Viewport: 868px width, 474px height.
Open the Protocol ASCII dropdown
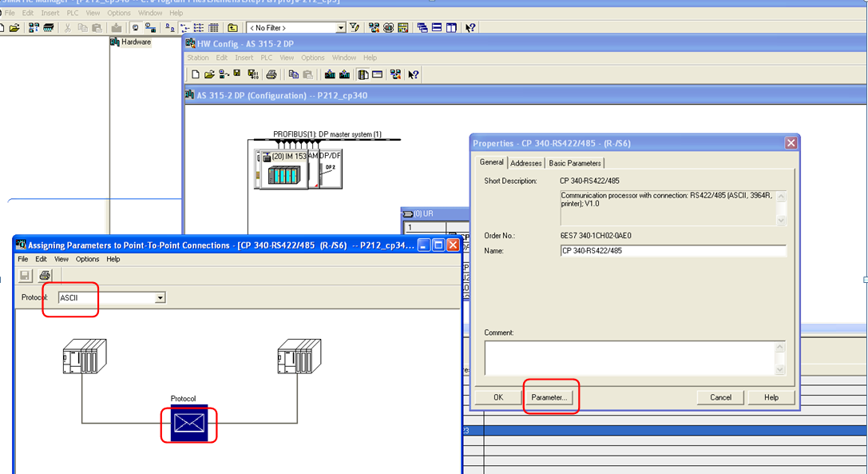pyautogui.click(x=160, y=297)
